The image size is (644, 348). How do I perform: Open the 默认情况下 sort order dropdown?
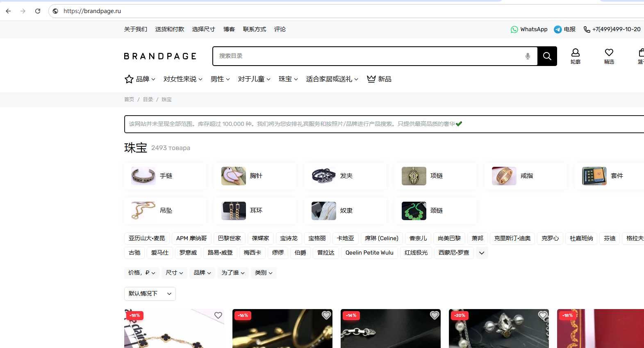pos(150,294)
